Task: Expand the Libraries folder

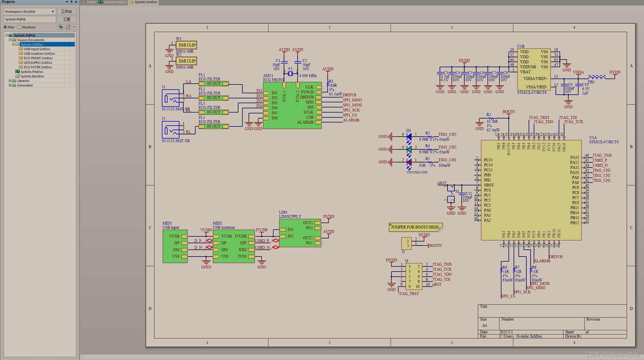Action: (10, 81)
